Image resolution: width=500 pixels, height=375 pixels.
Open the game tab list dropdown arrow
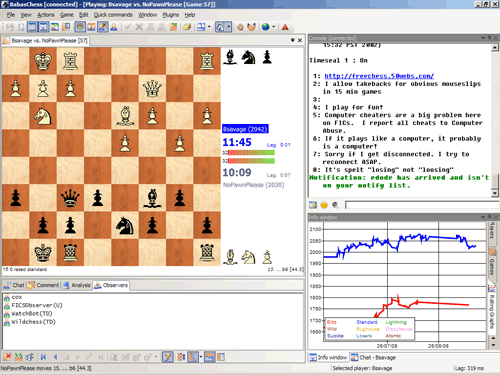pos(292,40)
